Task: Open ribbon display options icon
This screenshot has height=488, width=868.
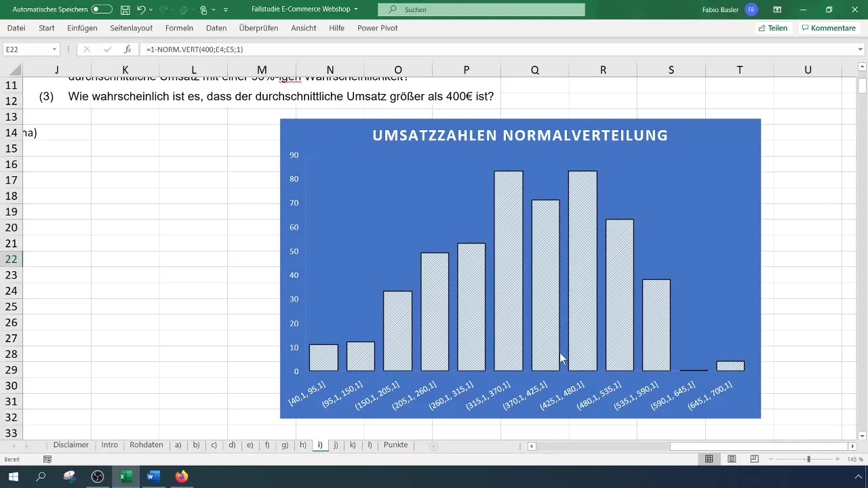Action: click(777, 9)
